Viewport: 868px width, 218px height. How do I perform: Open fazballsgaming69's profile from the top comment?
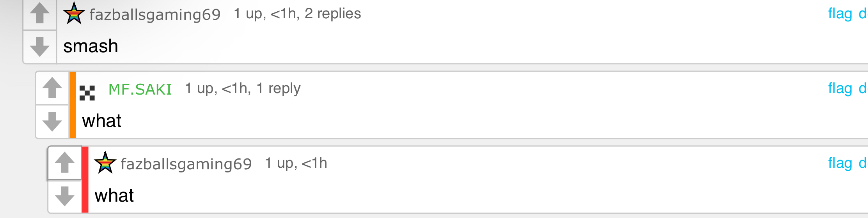click(x=155, y=15)
